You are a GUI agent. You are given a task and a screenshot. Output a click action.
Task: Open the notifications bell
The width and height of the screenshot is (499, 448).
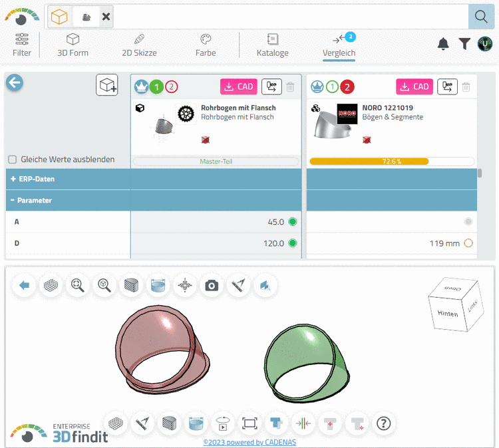click(x=443, y=44)
